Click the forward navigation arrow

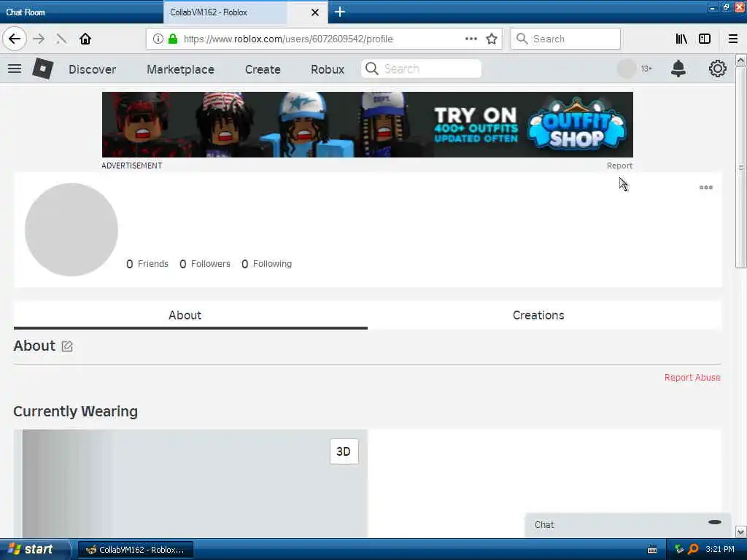point(39,39)
